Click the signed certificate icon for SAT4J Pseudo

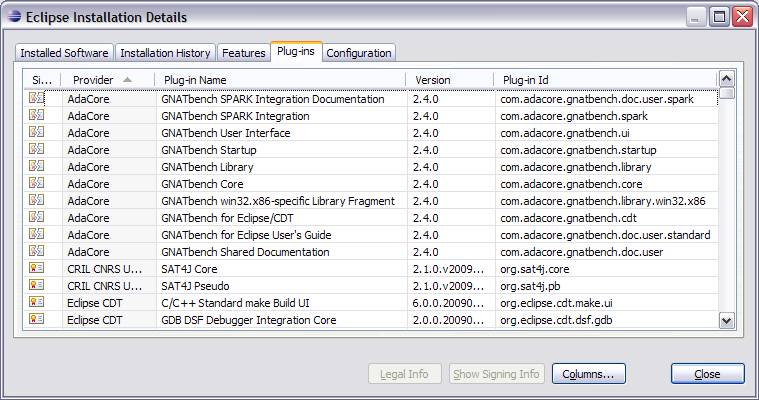pos(36,284)
